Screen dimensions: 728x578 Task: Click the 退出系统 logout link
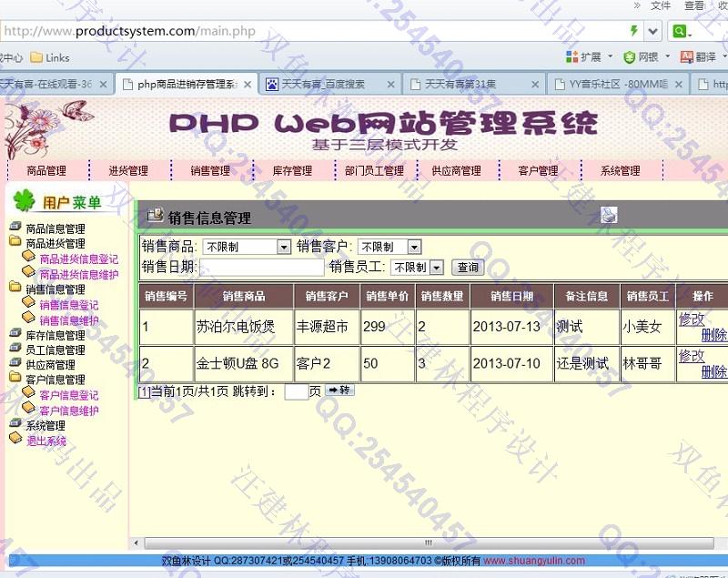(46, 441)
